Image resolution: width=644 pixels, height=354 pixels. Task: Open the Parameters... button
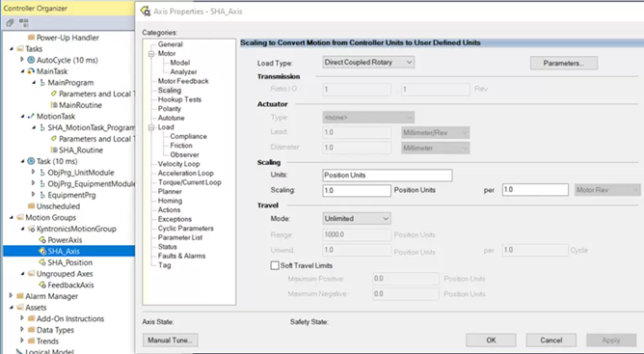(564, 63)
